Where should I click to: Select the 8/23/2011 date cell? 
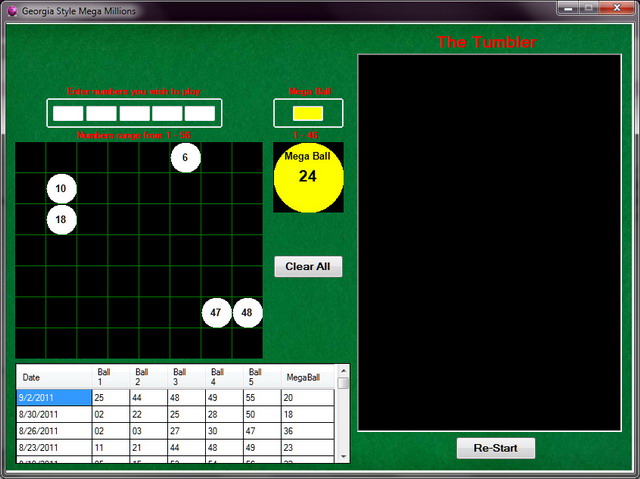point(54,448)
